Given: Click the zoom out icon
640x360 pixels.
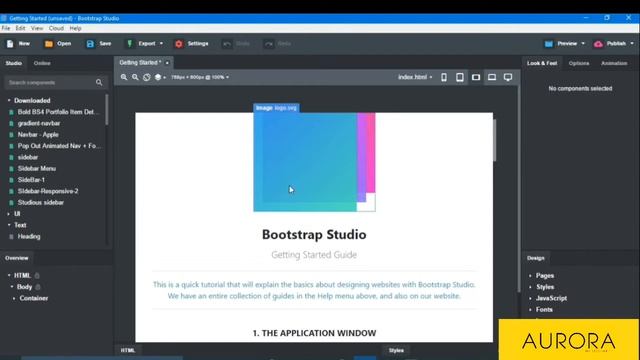Looking at the screenshot, I should (x=135, y=77).
